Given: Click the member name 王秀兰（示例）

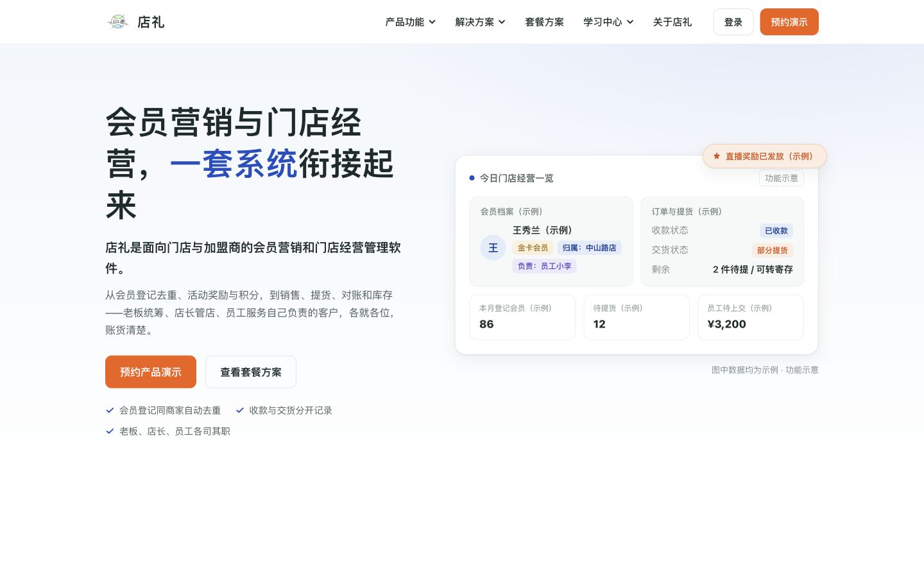Looking at the screenshot, I should point(543,230).
